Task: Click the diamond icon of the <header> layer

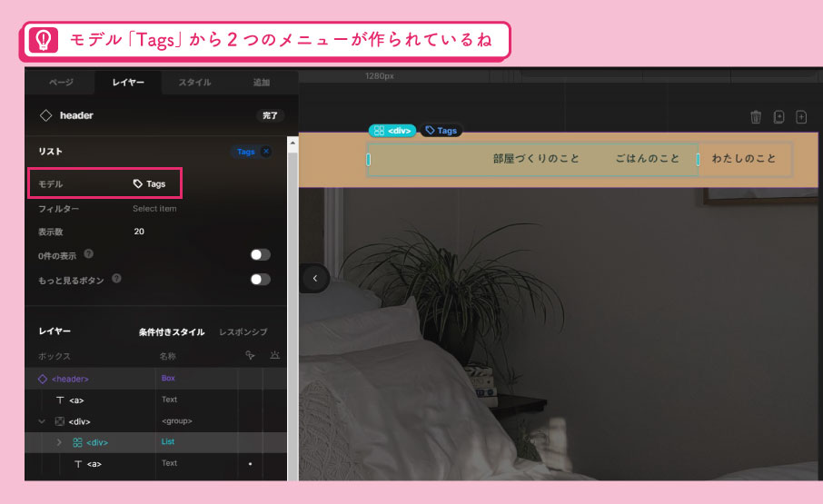Action: coord(43,379)
